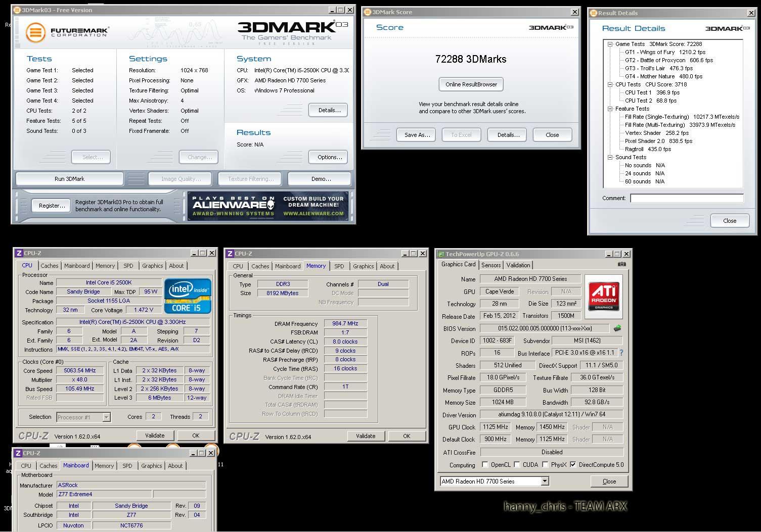This screenshot has width=761, height=532.
Task: Click the GPU-Z BIOS save chip icon
Action: [617, 328]
